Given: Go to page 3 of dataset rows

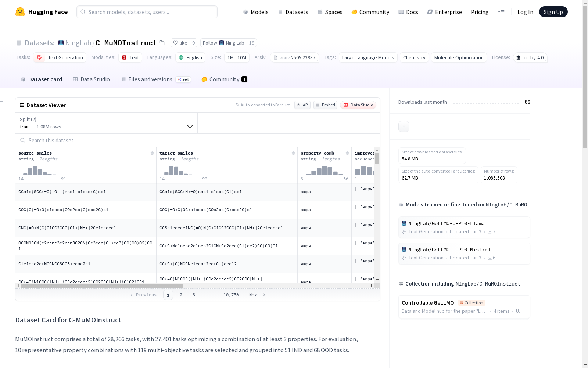Looking at the screenshot, I should [x=194, y=295].
